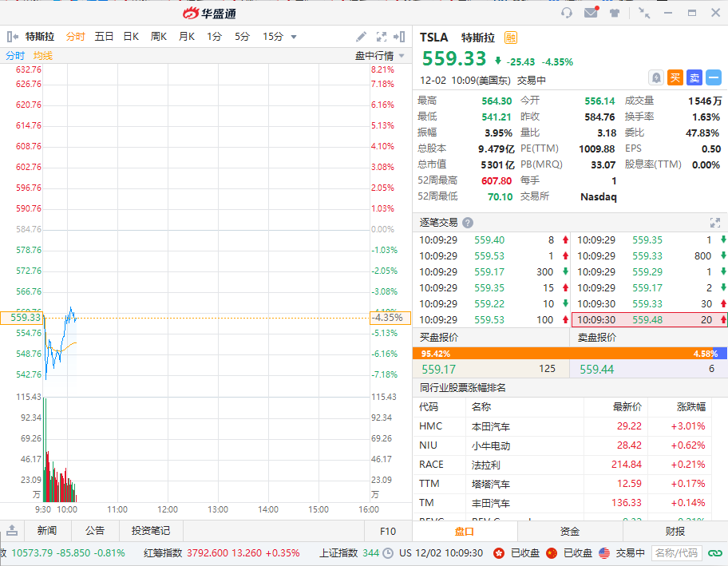Click the customer service headset icon
Image resolution: width=728 pixels, height=566 pixels.
click(x=567, y=13)
